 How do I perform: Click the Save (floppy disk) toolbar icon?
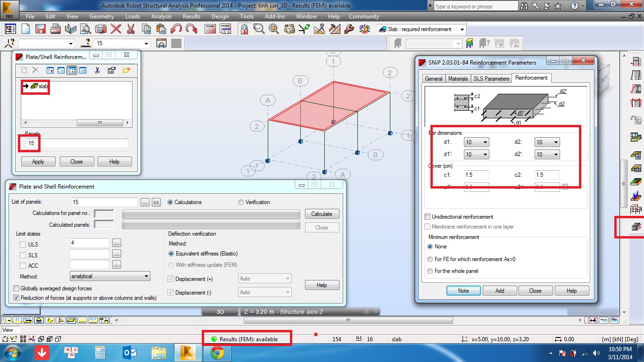41,29
